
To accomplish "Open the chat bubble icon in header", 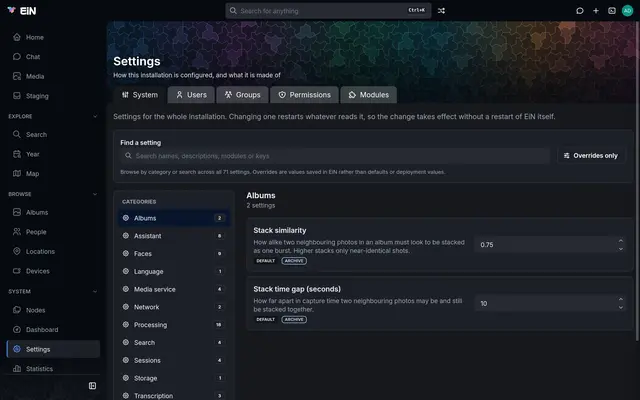I will tap(580, 11).
